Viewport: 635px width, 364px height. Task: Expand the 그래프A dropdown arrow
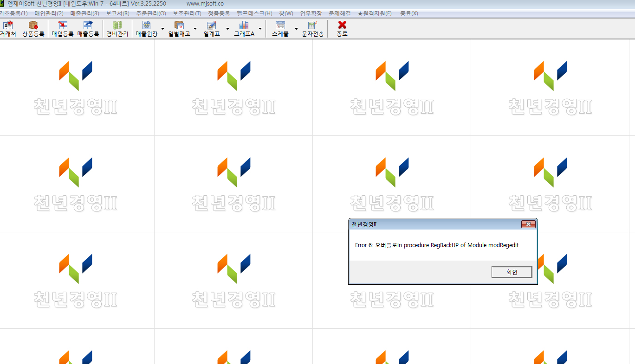(260, 29)
